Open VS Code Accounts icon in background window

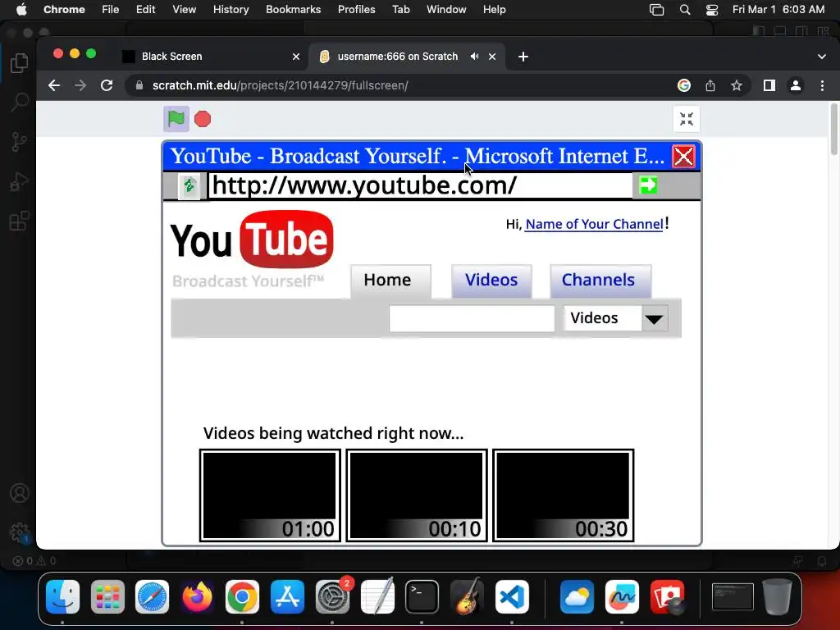coord(20,493)
